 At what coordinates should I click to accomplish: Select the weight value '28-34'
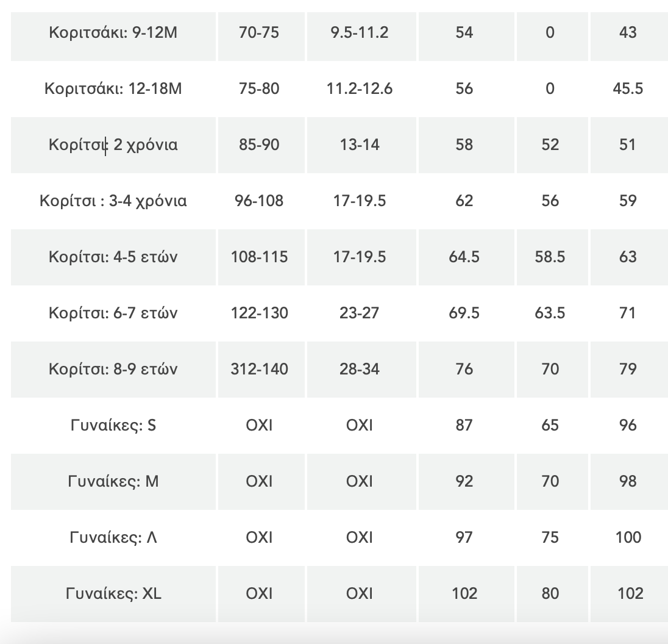coord(359,369)
